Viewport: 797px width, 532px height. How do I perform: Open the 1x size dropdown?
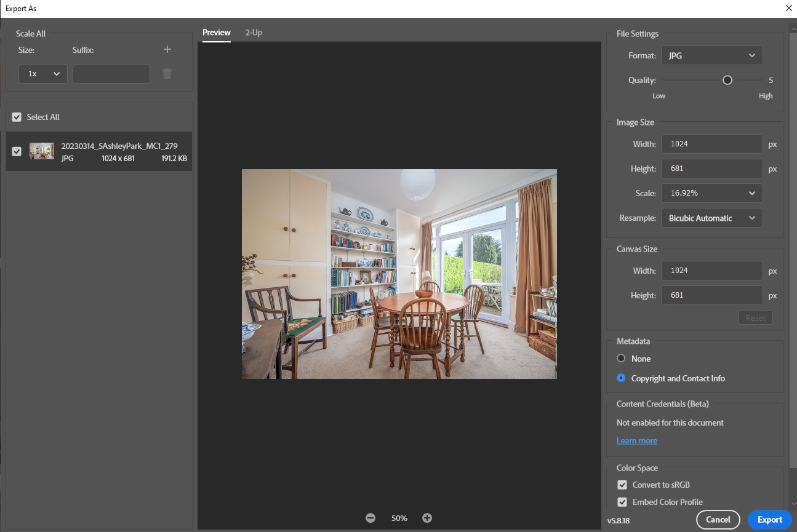(x=42, y=73)
